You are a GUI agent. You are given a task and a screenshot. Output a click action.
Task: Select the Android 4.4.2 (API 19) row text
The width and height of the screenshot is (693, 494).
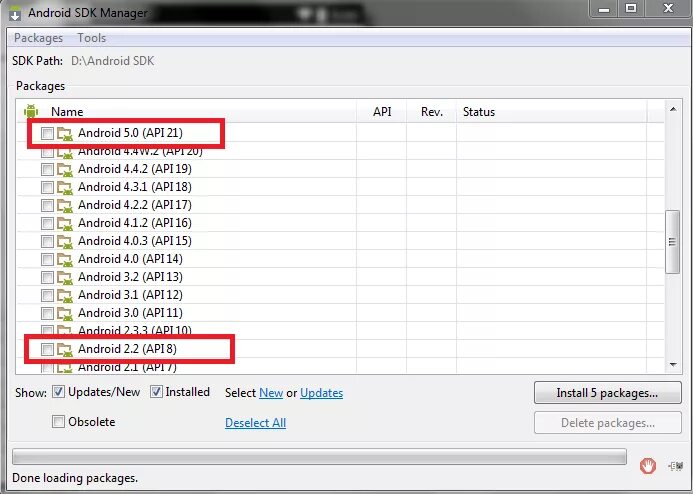click(135, 169)
